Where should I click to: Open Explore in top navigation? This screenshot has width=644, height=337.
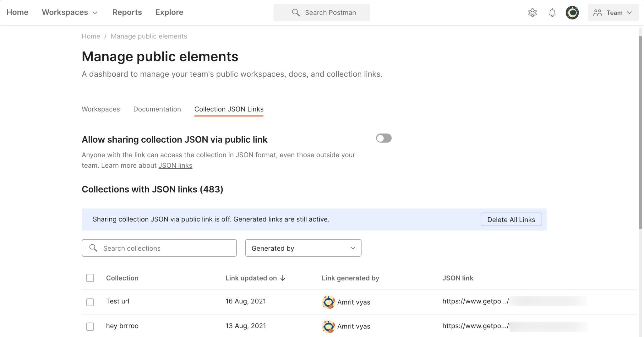[x=169, y=12]
